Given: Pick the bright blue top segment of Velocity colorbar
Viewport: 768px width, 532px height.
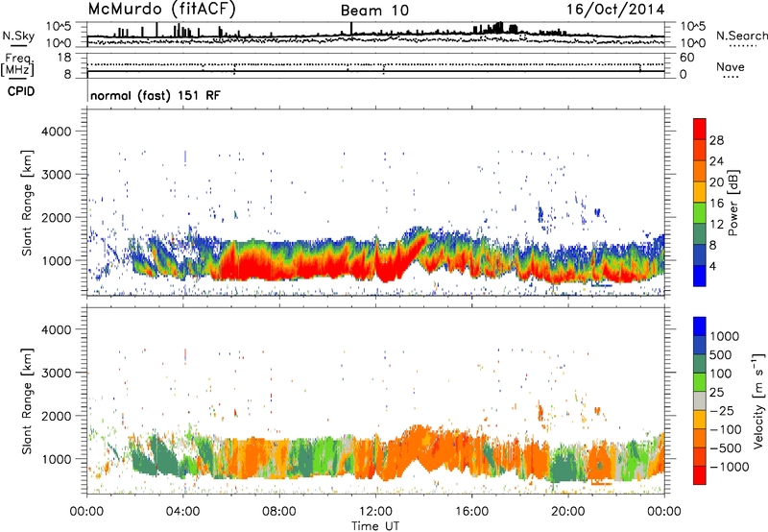Looking at the screenshot, I should [700, 326].
